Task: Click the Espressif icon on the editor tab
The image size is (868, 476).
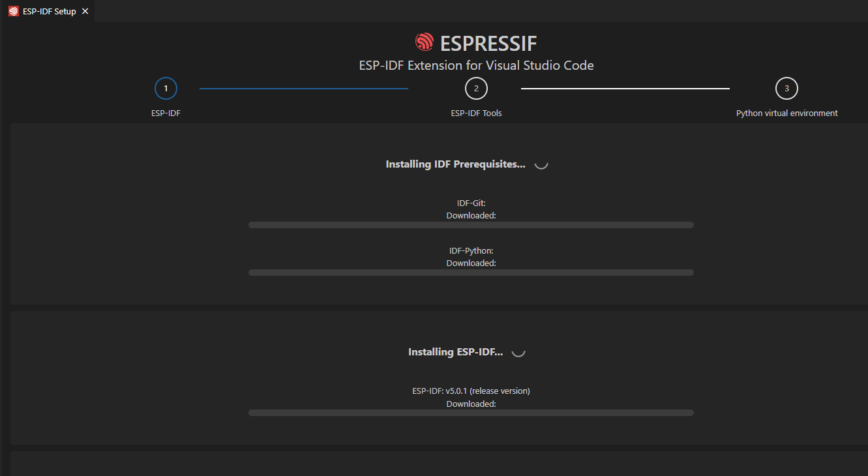Action: click(x=14, y=12)
